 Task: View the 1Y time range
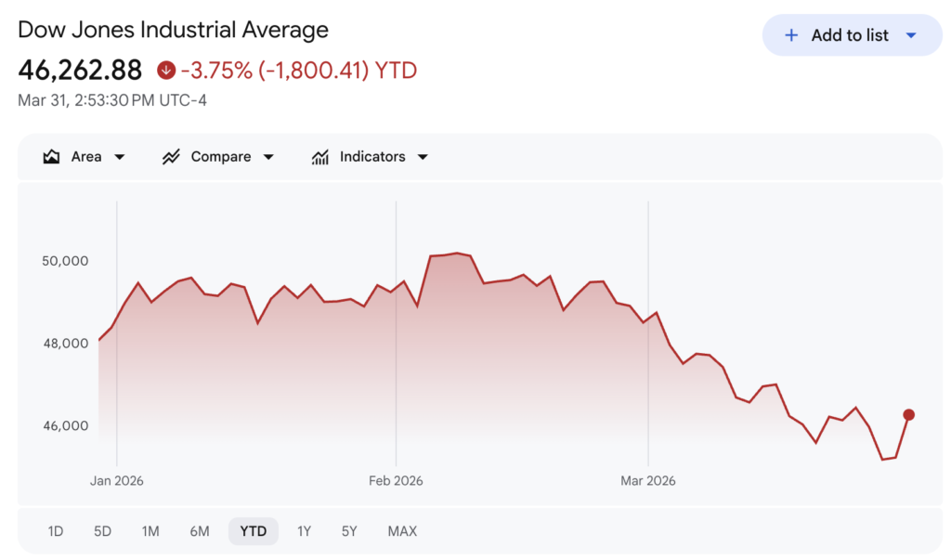(x=304, y=531)
